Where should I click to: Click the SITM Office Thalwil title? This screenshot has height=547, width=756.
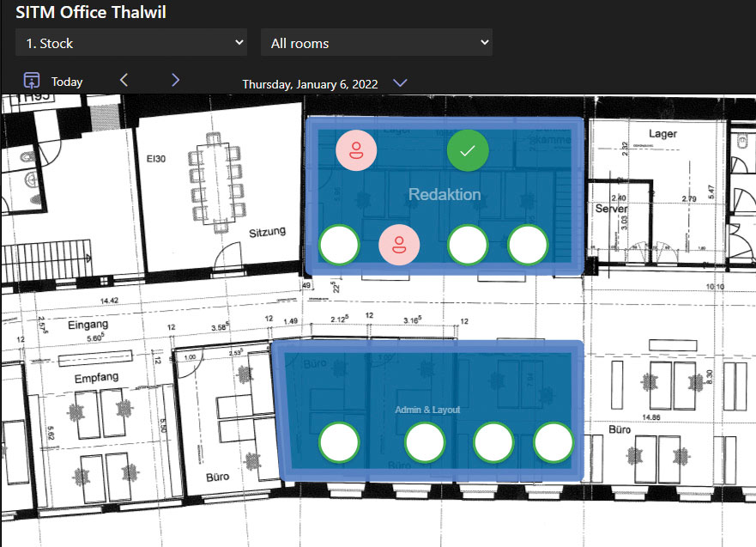[91, 12]
